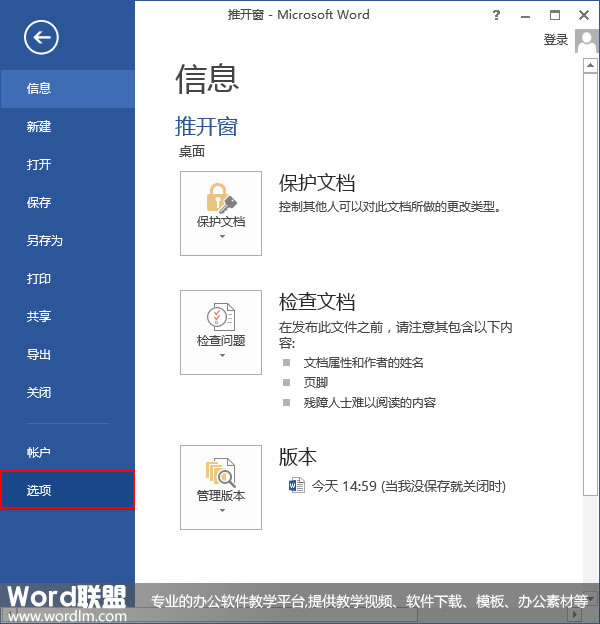Viewport: 600px width, 624px height.
Task: Select the 信息 menu item
Action: (67, 88)
